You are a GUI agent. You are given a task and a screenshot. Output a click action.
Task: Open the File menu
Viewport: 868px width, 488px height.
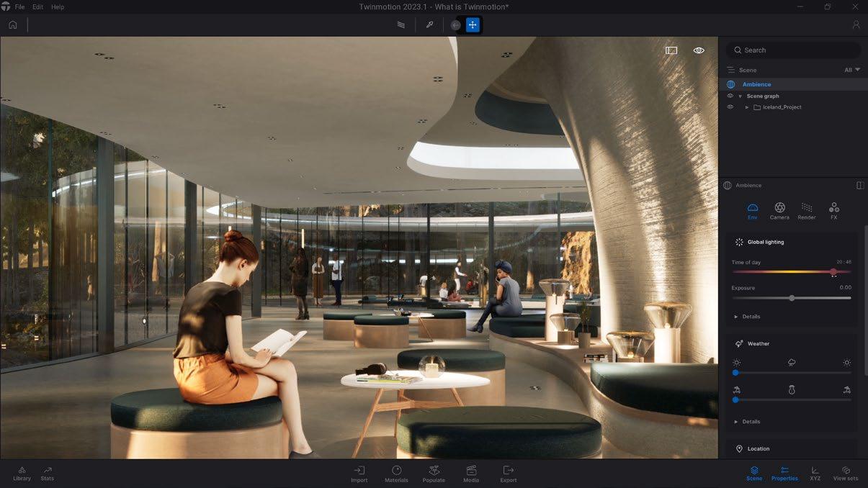tap(19, 6)
